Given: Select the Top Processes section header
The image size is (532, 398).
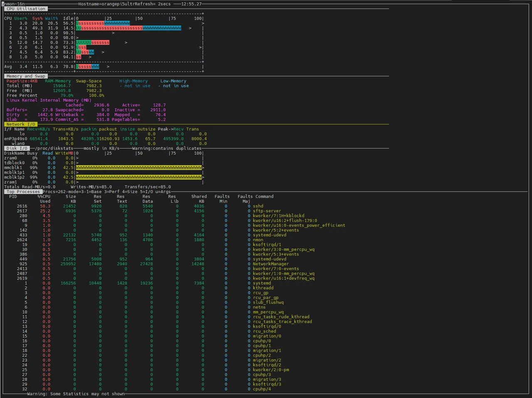Looking at the screenshot, I should point(23,192).
